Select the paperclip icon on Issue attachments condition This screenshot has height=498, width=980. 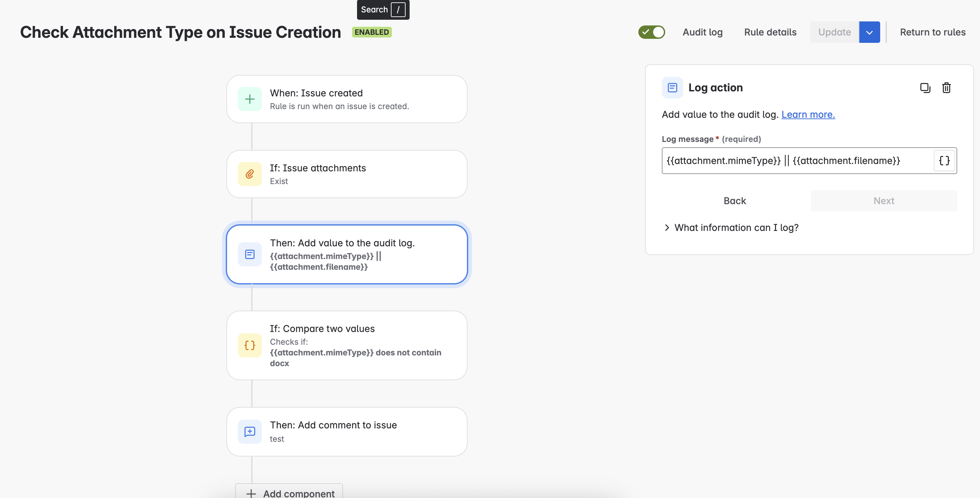250,174
